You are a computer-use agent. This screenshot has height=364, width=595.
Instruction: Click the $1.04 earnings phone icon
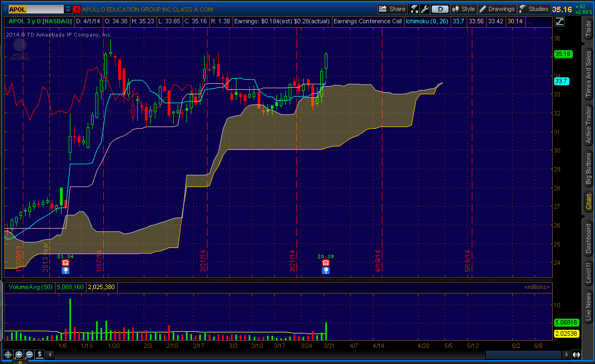coord(65,263)
